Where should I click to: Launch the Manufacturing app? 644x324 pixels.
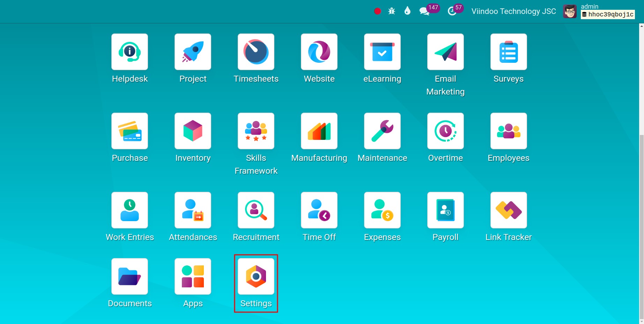(319, 131)
